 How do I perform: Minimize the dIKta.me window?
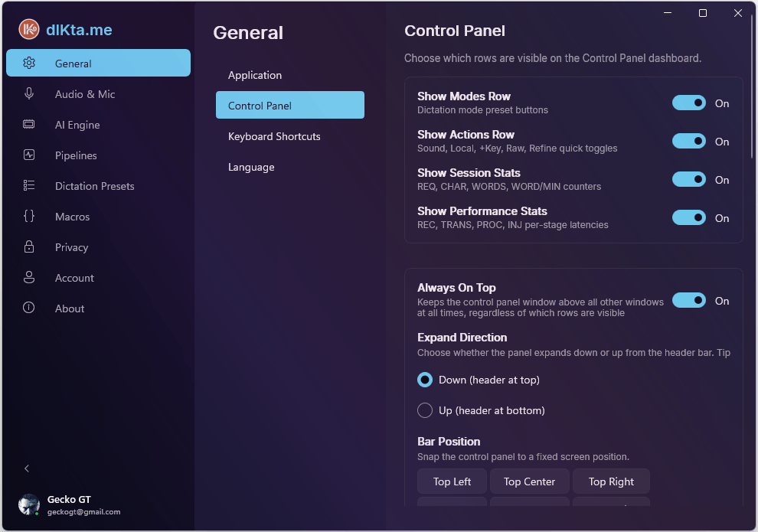pyautogui.click(x=668, y=13)
